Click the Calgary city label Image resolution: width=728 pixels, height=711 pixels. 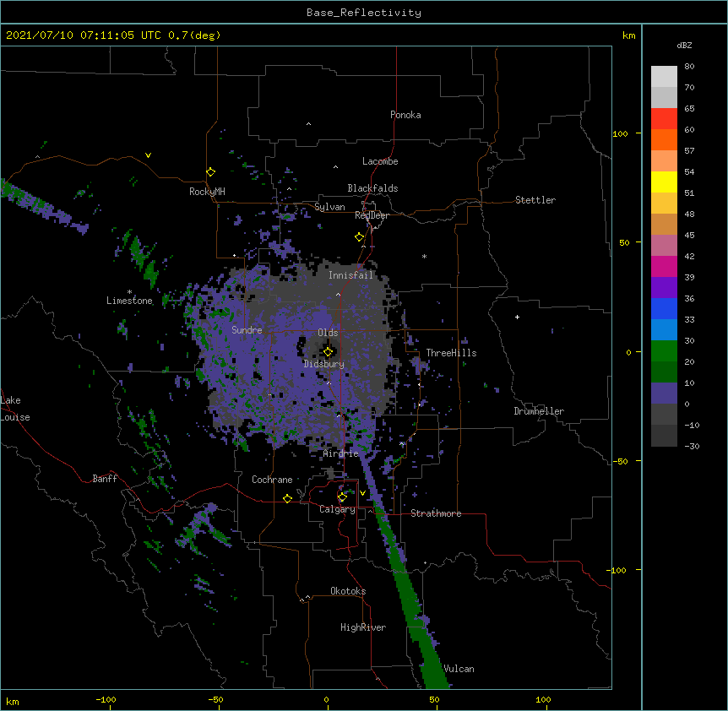click(338, 509)
